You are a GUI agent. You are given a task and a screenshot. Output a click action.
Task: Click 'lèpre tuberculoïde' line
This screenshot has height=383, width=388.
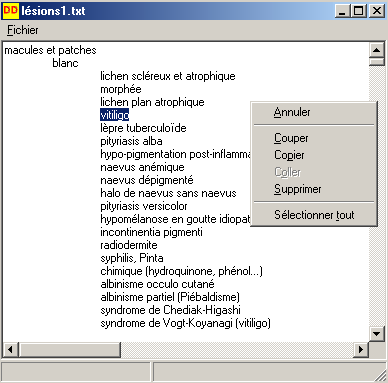143,128
